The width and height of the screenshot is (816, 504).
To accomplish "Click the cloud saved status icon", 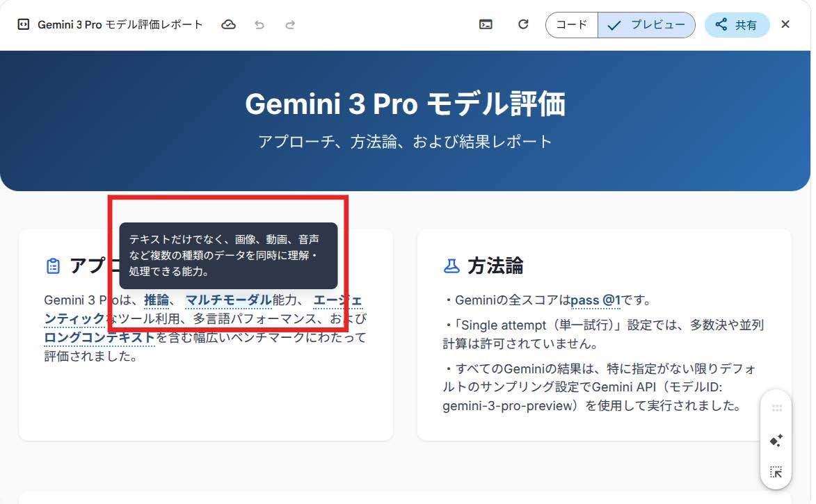I will click(228, 24).
